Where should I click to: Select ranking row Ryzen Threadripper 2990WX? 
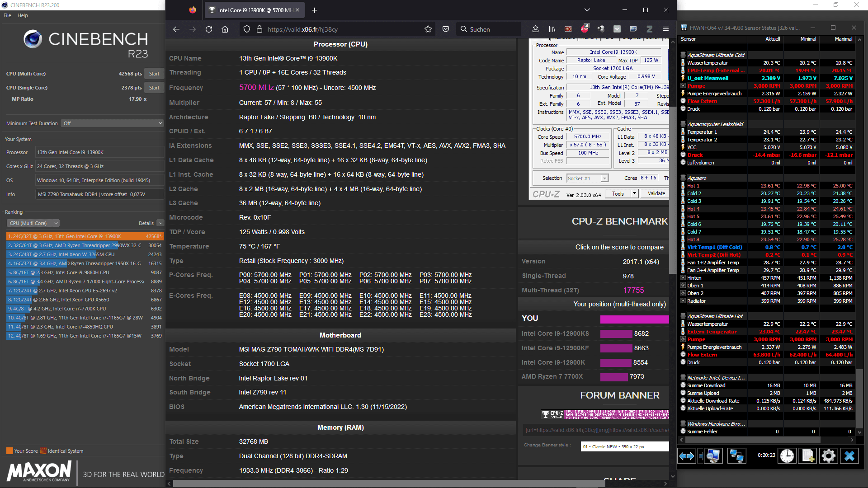(x=85, y=245)
